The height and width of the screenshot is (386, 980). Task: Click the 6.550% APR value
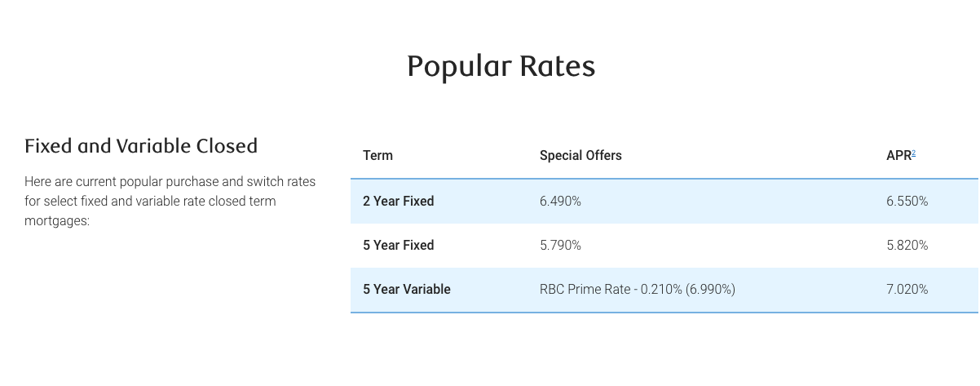coord(907,201)
